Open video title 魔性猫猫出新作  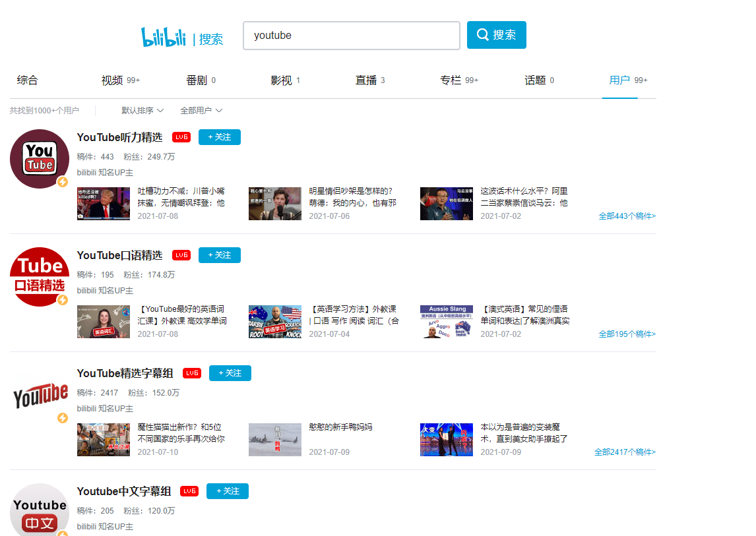[181, 433]
